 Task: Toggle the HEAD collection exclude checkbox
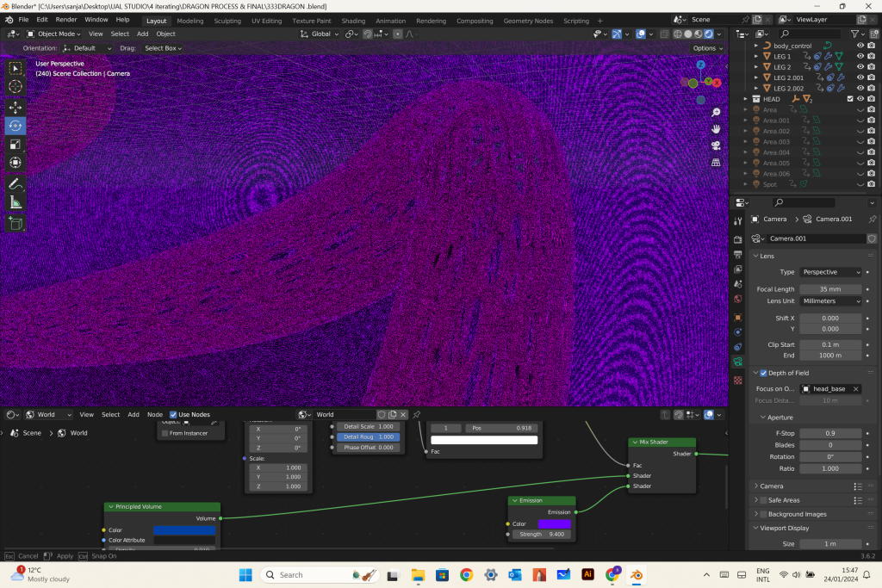tap(850, 99)
